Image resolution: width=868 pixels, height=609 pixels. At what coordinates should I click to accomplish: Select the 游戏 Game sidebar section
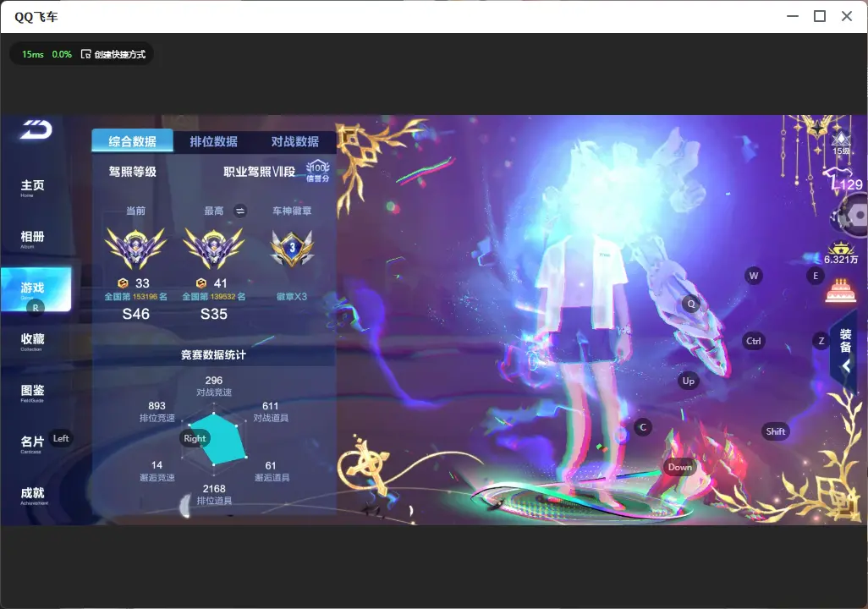coord(36,289)
